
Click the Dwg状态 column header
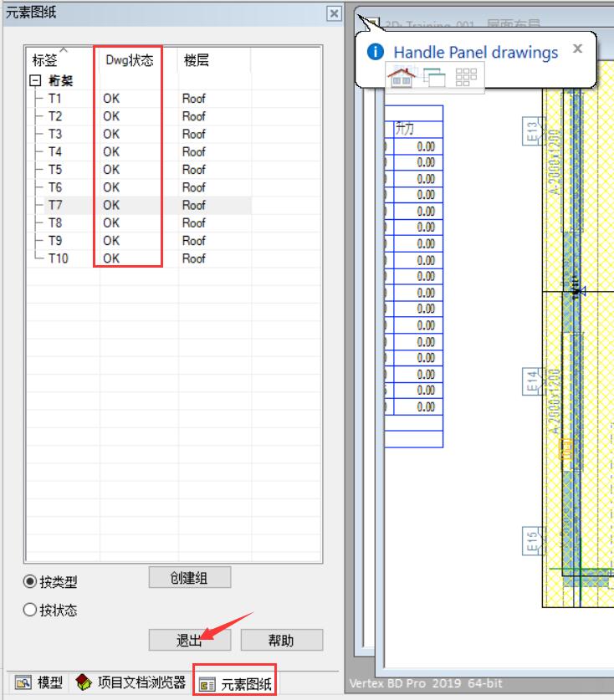(139, 59)
